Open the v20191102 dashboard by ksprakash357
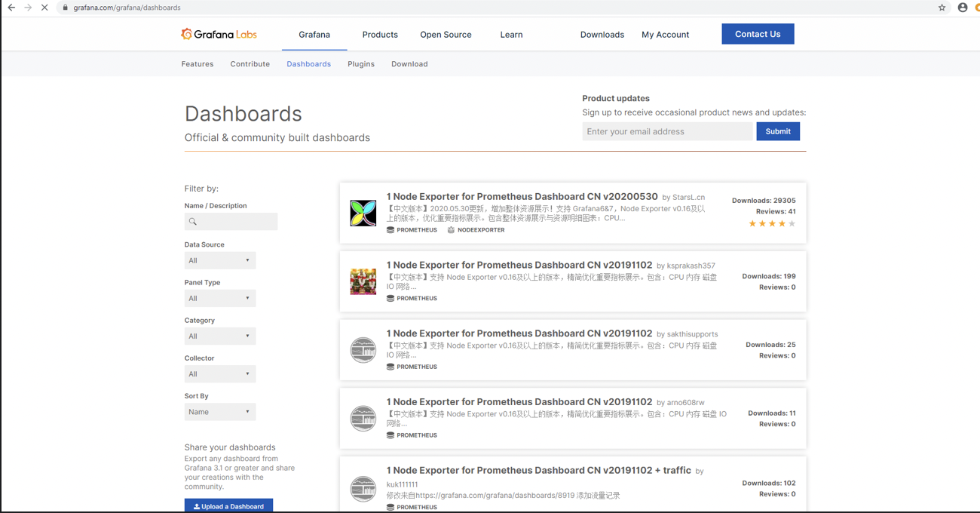The image size is (980, 513). (519, 266)
